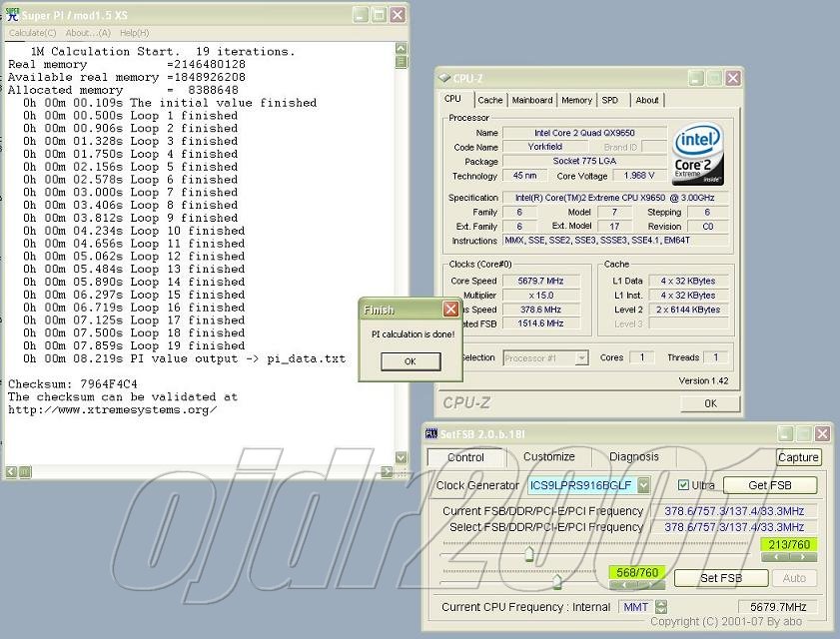840x639 pixels.
Task: Increase the 213/760 value with right arrow
Action: (x=803, y=557)
